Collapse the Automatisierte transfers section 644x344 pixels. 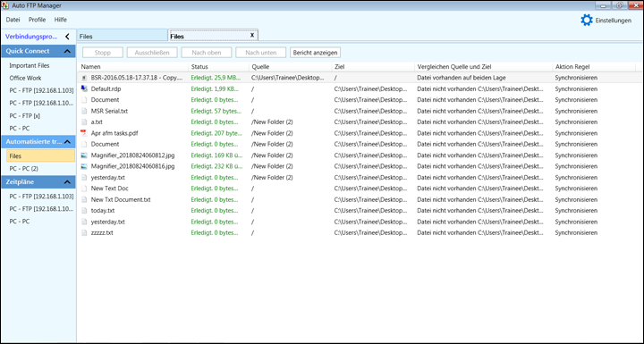[x=67, y=142]
